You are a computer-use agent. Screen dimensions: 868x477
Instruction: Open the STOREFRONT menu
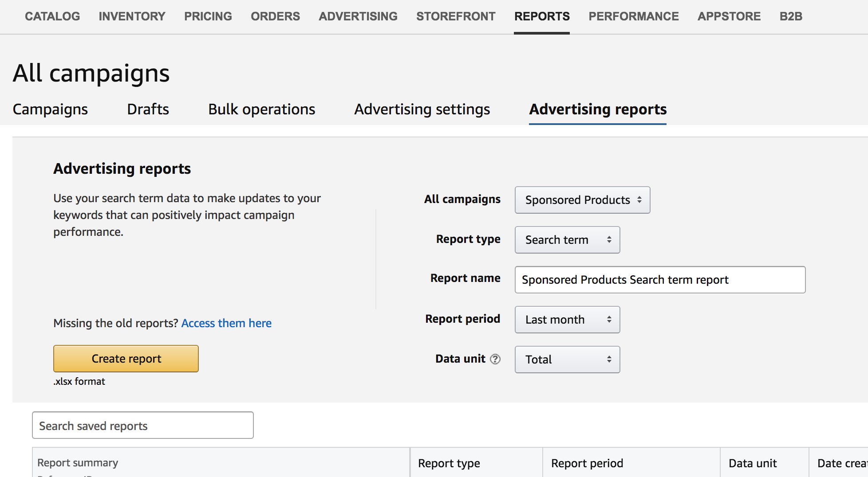pos(456,16)
